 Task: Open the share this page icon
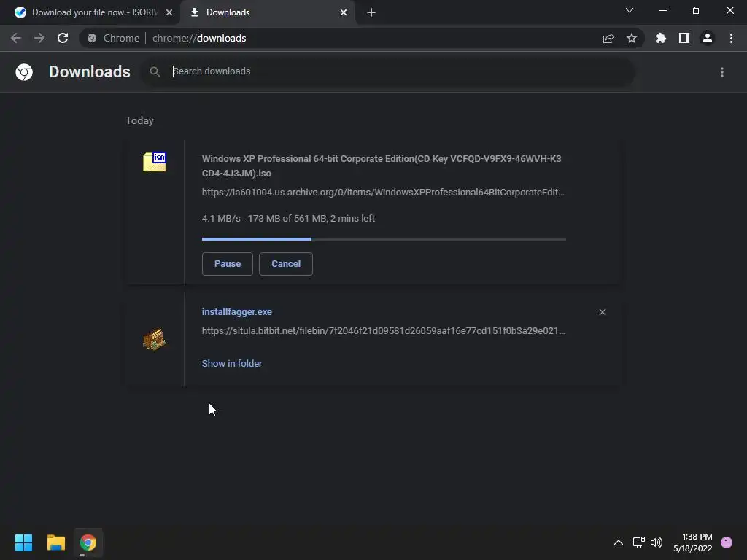608,38
